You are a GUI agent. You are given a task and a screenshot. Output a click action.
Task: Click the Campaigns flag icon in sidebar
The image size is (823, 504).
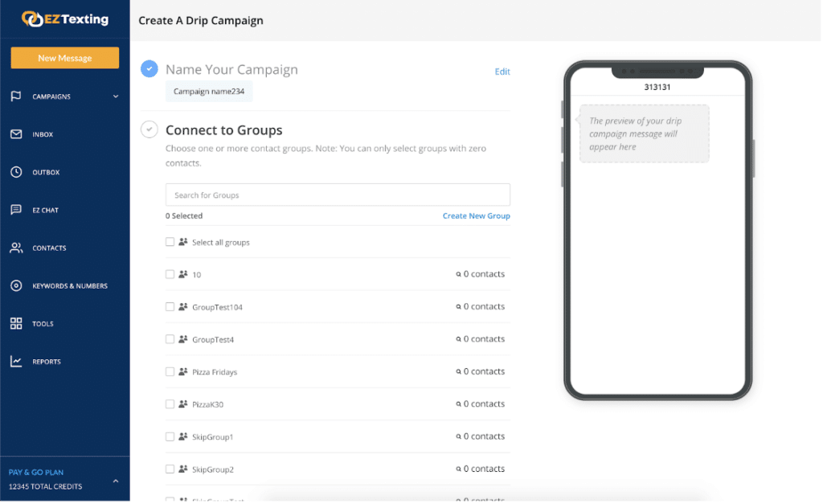(16, 96)
